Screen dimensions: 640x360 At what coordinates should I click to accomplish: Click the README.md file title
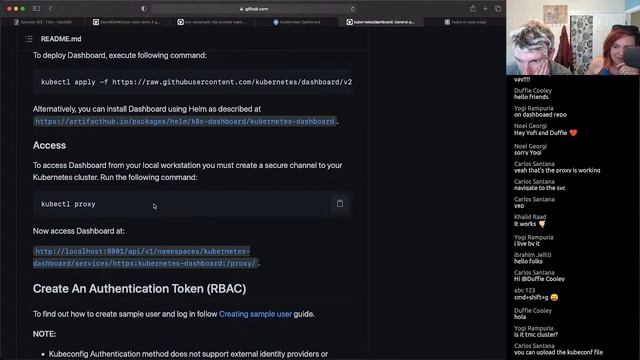pos(61,39)
